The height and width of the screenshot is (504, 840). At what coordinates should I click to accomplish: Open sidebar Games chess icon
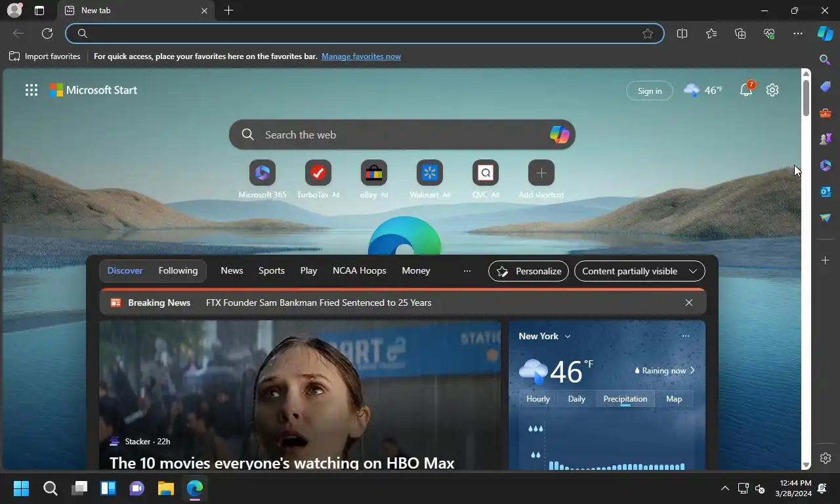[x=826, y=139]
